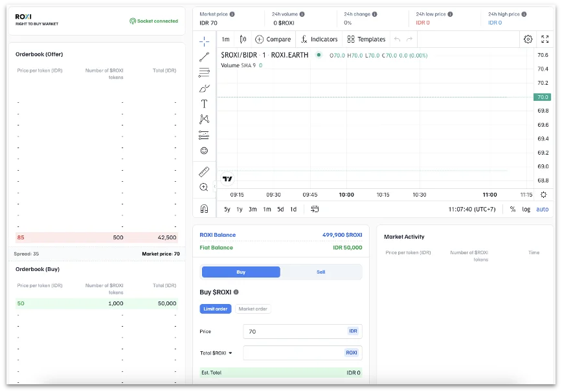Toggle magnet mode on the chart
This screenshot has width=562, height=392.
point(204,209)
